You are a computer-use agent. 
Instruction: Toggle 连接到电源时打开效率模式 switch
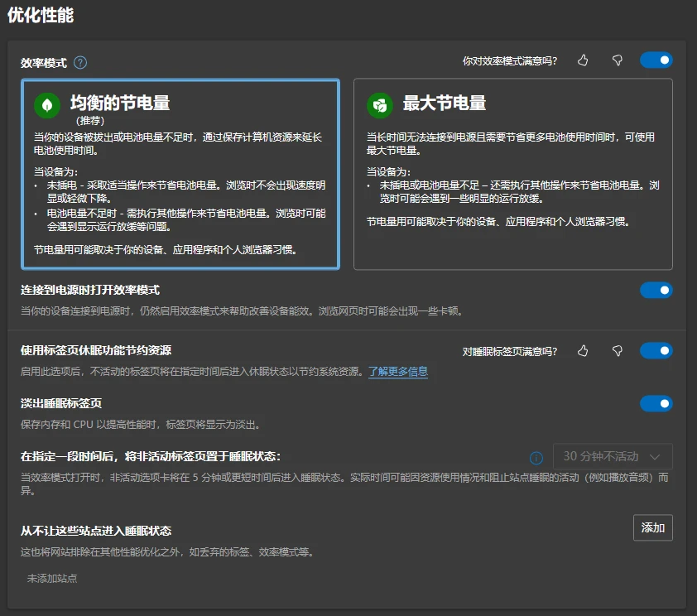[x=656, y=291]
